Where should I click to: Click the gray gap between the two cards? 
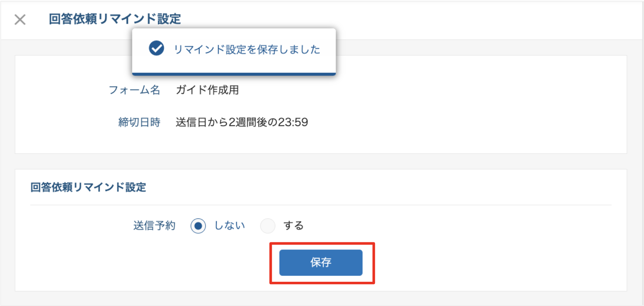(321, 161)
